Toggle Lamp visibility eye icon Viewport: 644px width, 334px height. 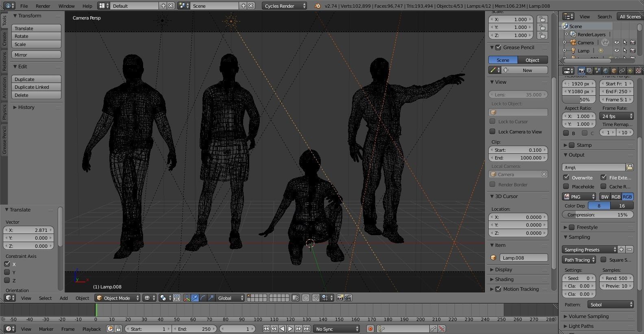[616, 50]
